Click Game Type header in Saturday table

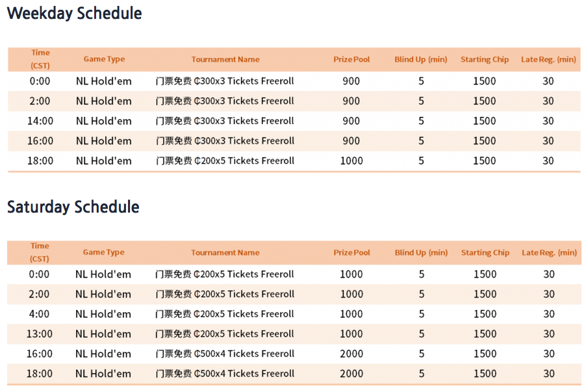click(x=103, y=252)
